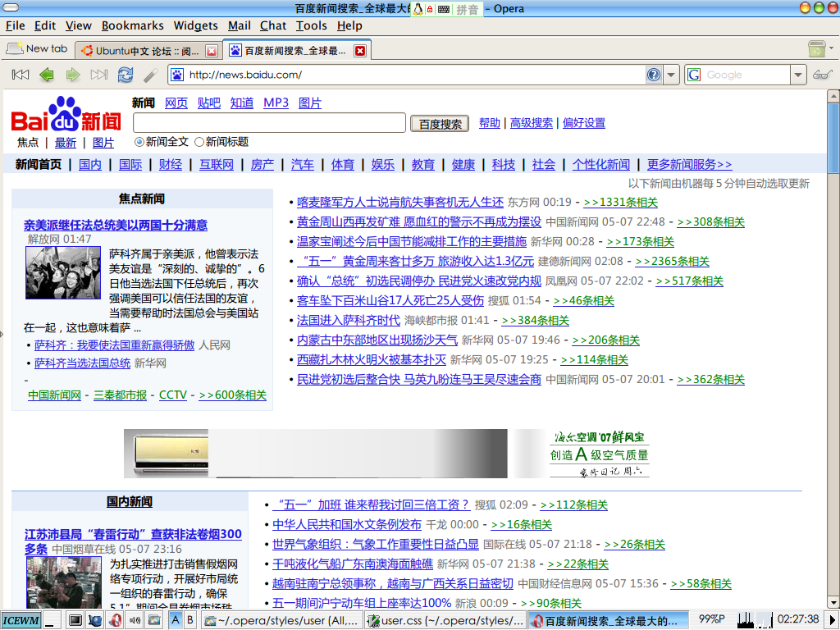
Task: Click the page vertical scrollbar thumb
Action: 833,138
